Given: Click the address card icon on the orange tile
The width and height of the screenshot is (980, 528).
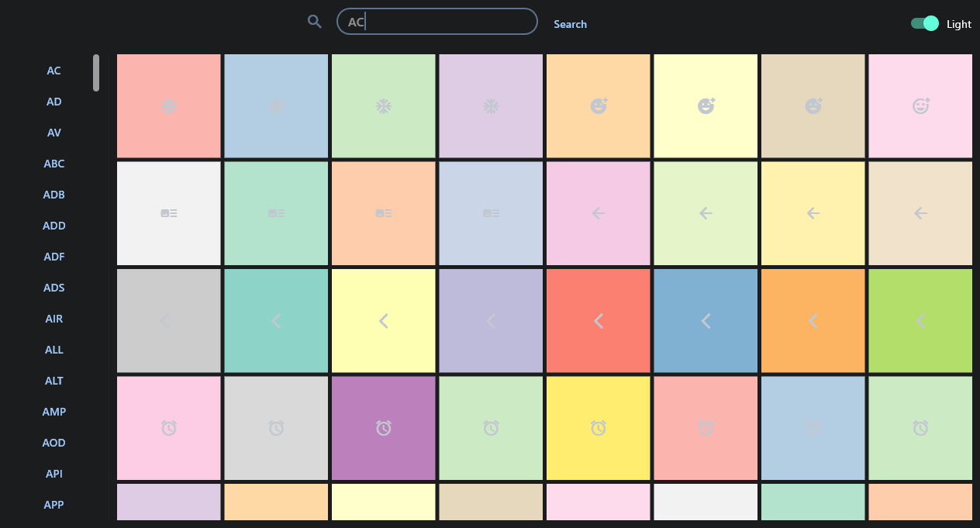Looking at the screenshot, I should (x=383, y=213).
